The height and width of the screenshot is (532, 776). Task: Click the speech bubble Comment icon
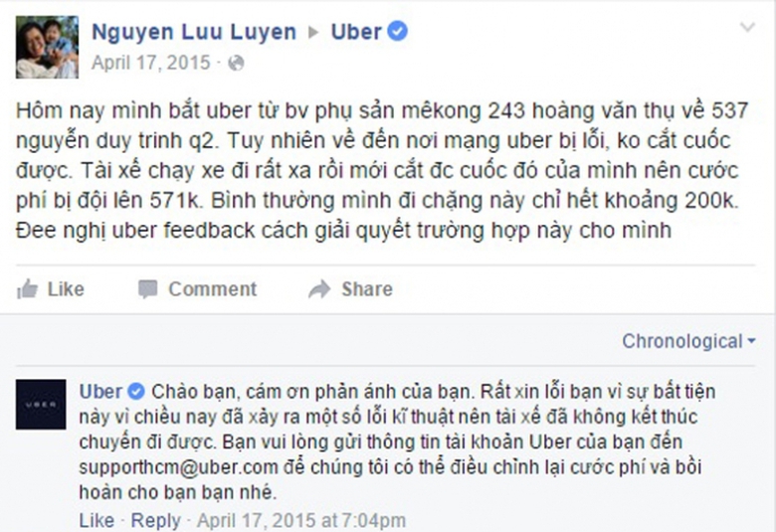point(147,289)
